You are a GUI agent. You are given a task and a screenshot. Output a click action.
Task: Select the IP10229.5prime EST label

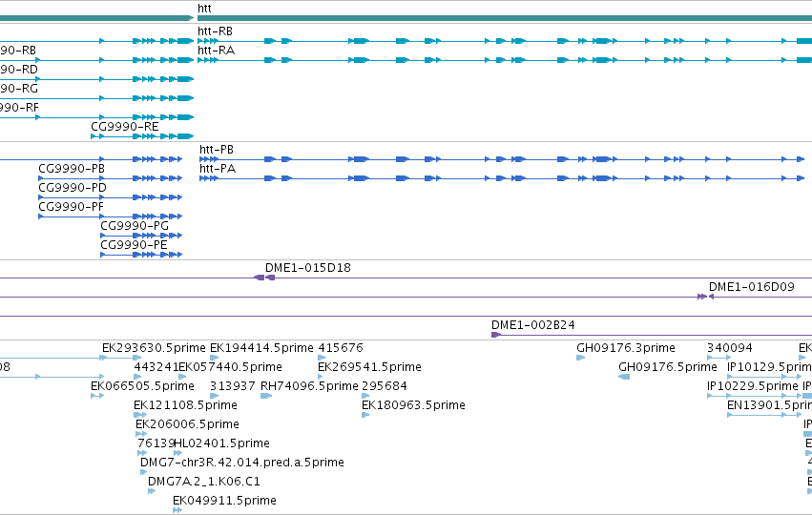753,386
